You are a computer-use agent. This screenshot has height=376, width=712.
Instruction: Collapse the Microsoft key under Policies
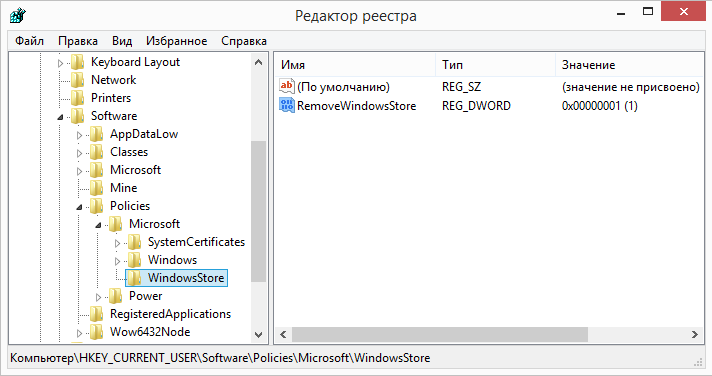[99, 225]
